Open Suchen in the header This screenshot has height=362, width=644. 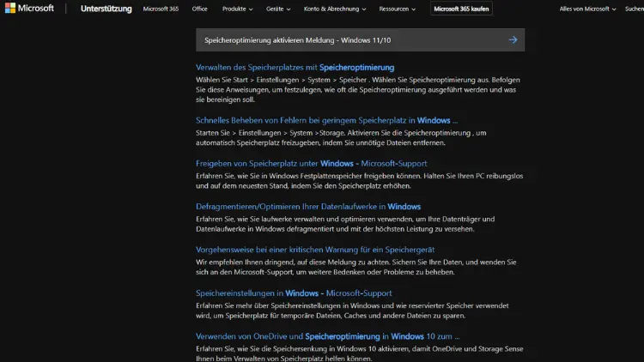click(635, 9)
